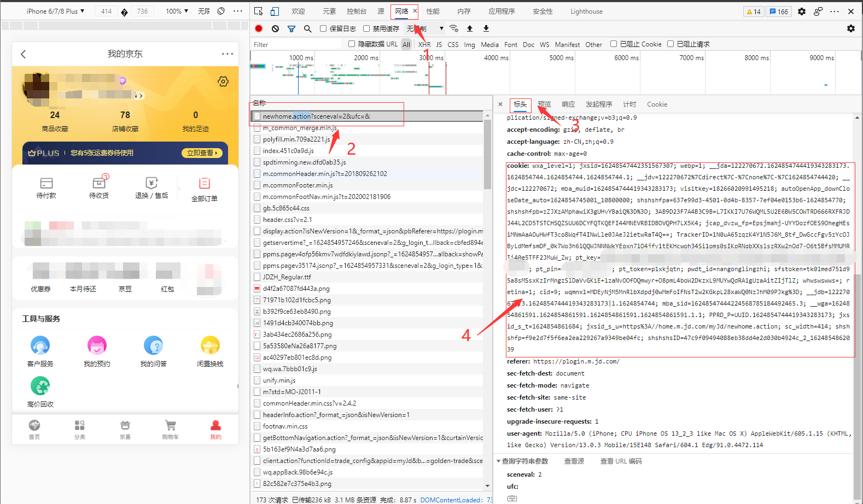This screenshot has height=504, width=863.
Task: Open throttling 无限制 dropdown
Action: 425,28
